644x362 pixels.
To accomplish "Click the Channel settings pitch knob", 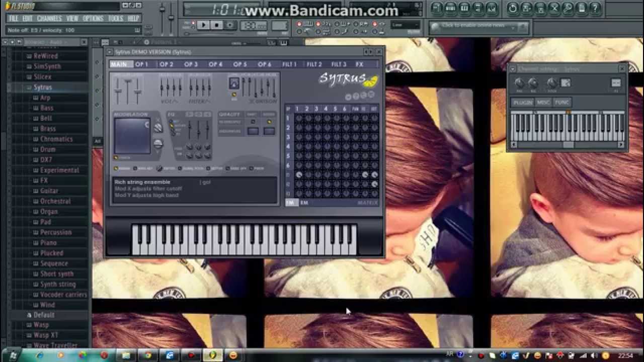I will tap(552, 83).
